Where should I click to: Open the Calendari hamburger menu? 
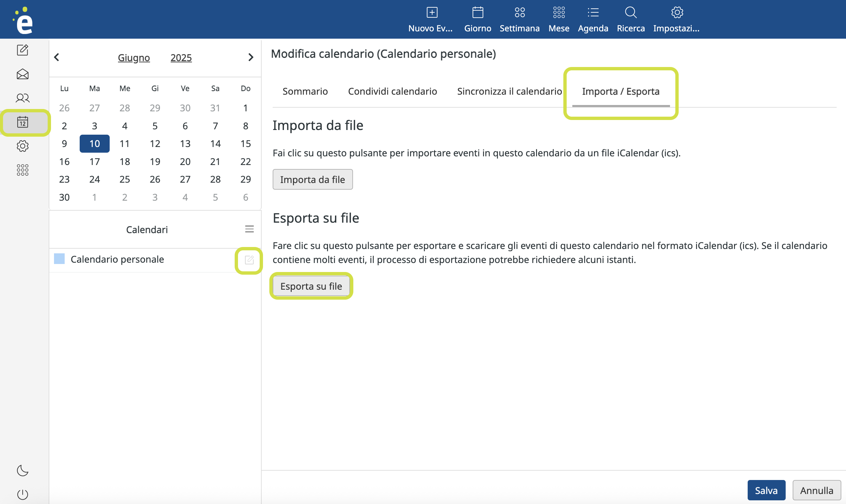coord(249,229)
